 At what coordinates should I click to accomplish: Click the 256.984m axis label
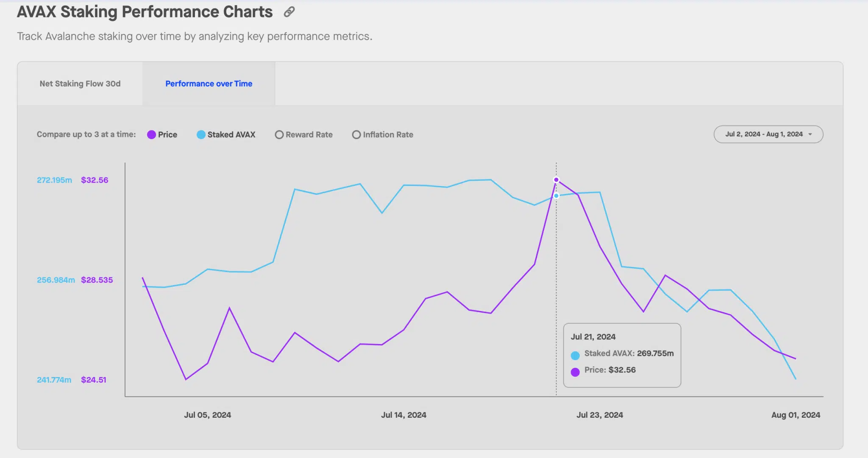pos(56,280)
